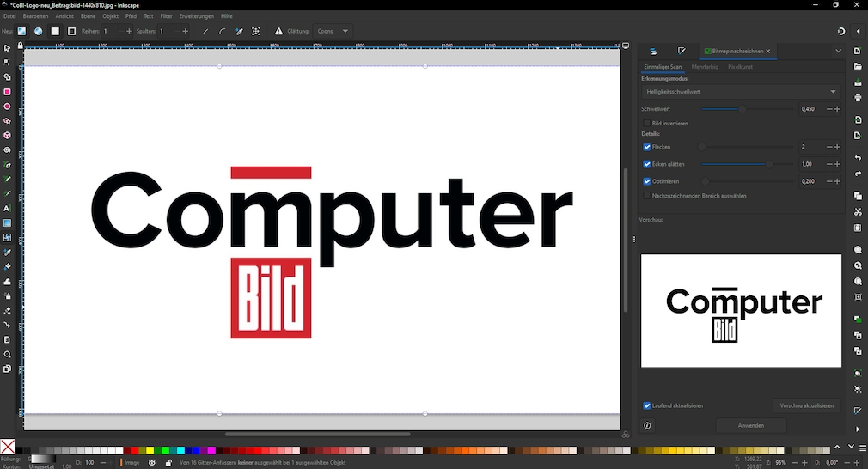The width and height of the screenshot is (868, 469).
Task: Click the Ecken glätten slider handle
Action: point(769,164)
